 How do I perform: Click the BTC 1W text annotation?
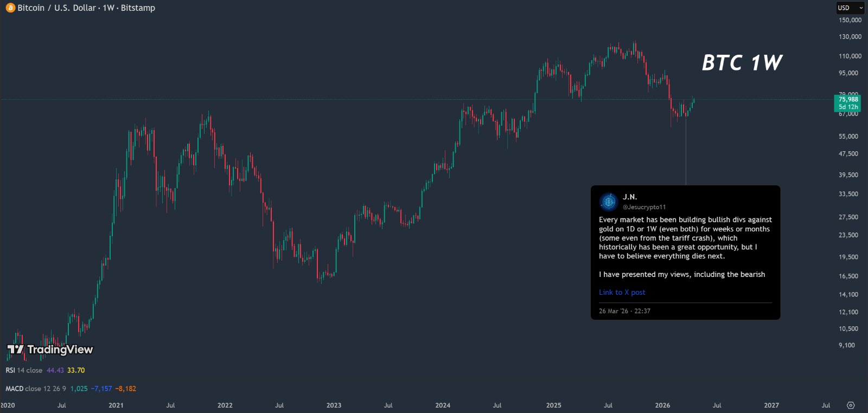tap(742, 63)
